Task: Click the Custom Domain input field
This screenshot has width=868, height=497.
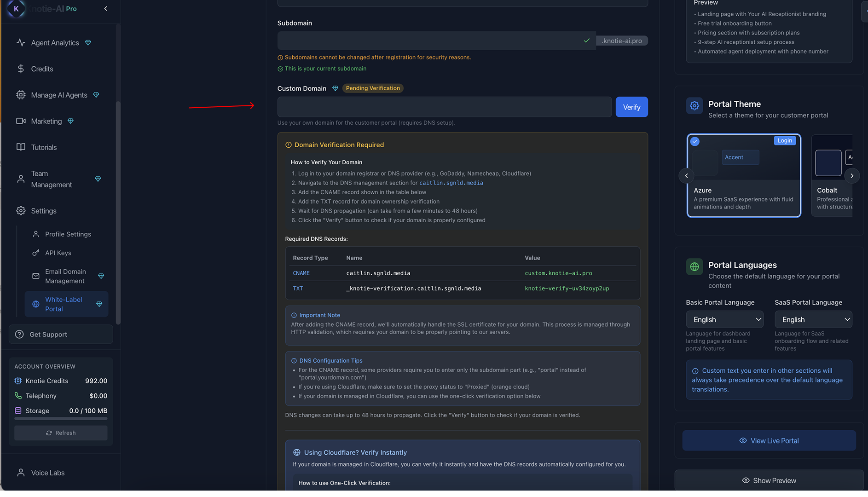Action: 445,107
